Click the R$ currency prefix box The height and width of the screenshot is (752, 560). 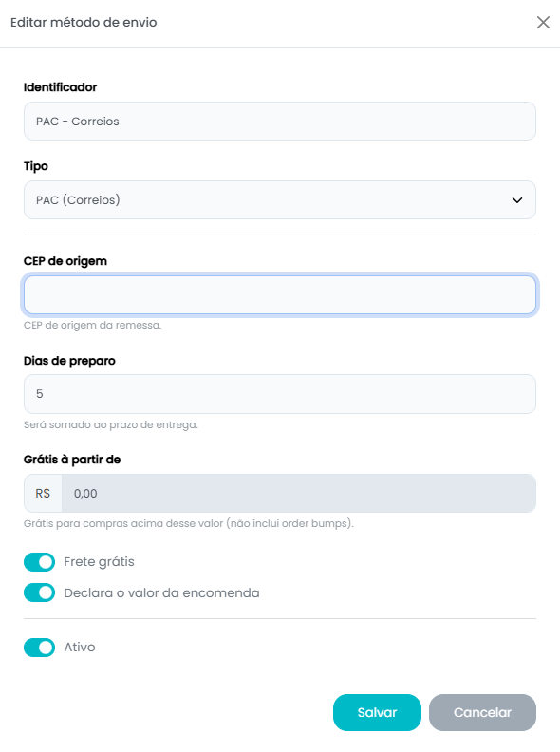43,494
